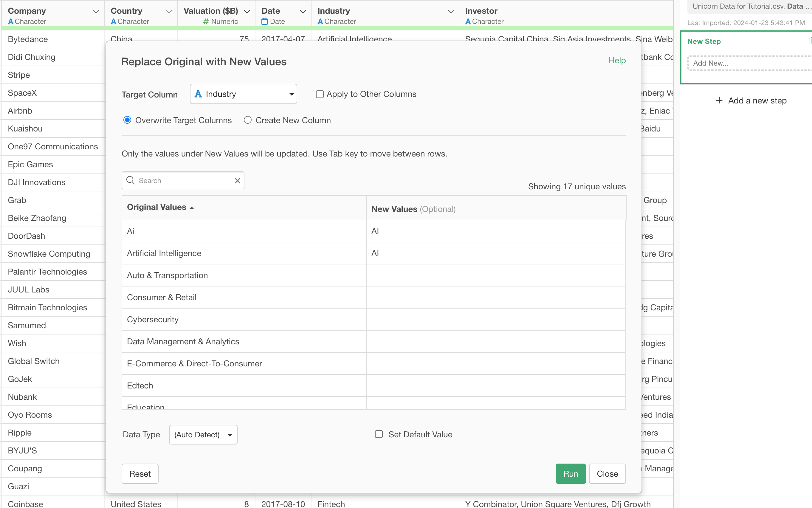Click plus icon to add a new step

(x=719, y=100)
